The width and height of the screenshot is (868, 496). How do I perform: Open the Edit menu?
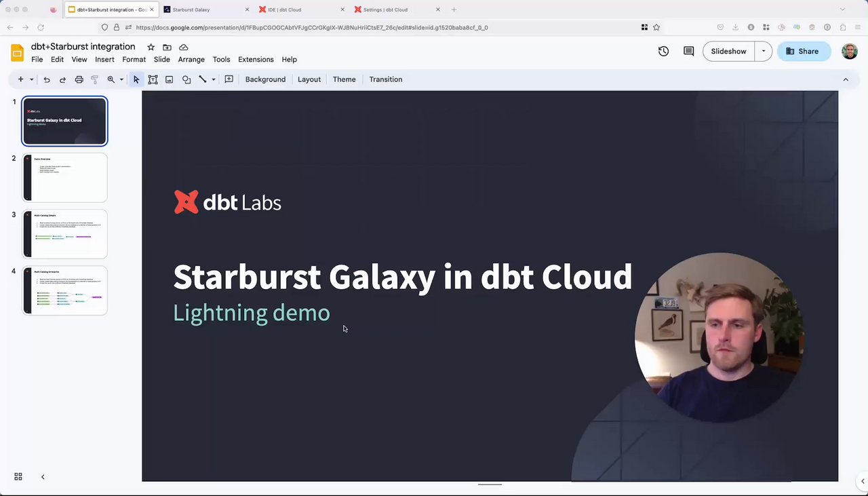[57, 60]
